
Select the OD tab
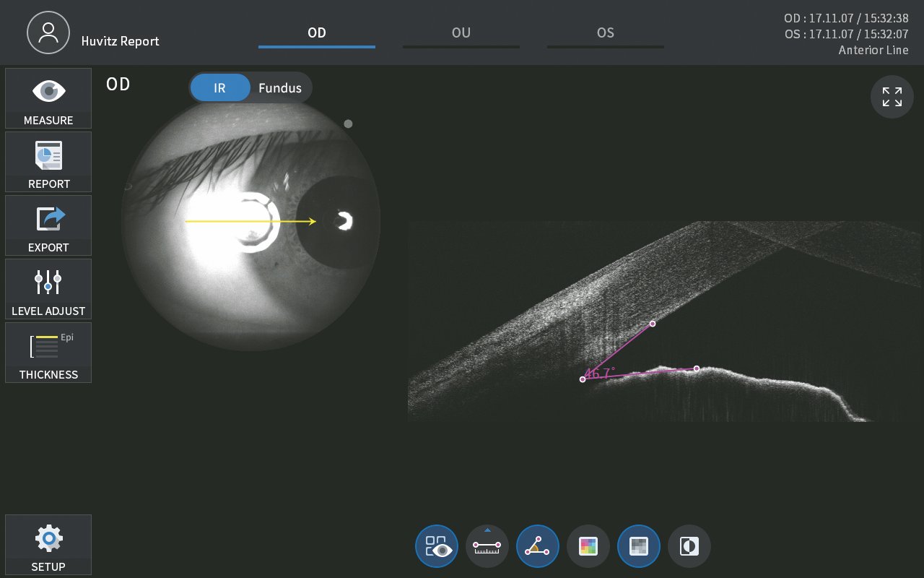[x=316, y=33]
